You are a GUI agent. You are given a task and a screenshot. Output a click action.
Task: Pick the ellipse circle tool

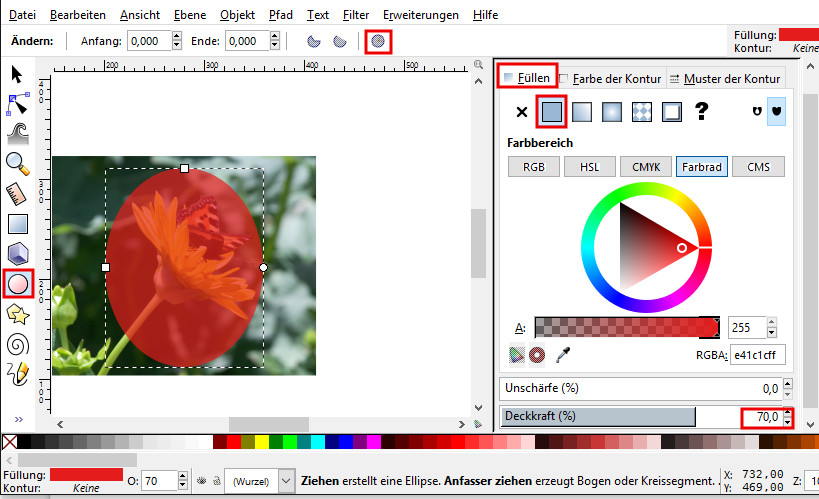18,284
